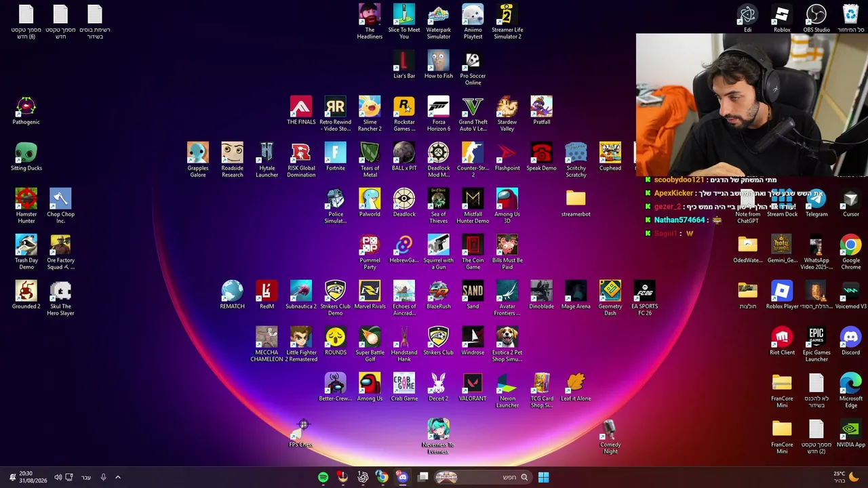Viewport: 868px width, 488px height.
Task: Select the Liar's Bar icon
Action: click(404, 64)
